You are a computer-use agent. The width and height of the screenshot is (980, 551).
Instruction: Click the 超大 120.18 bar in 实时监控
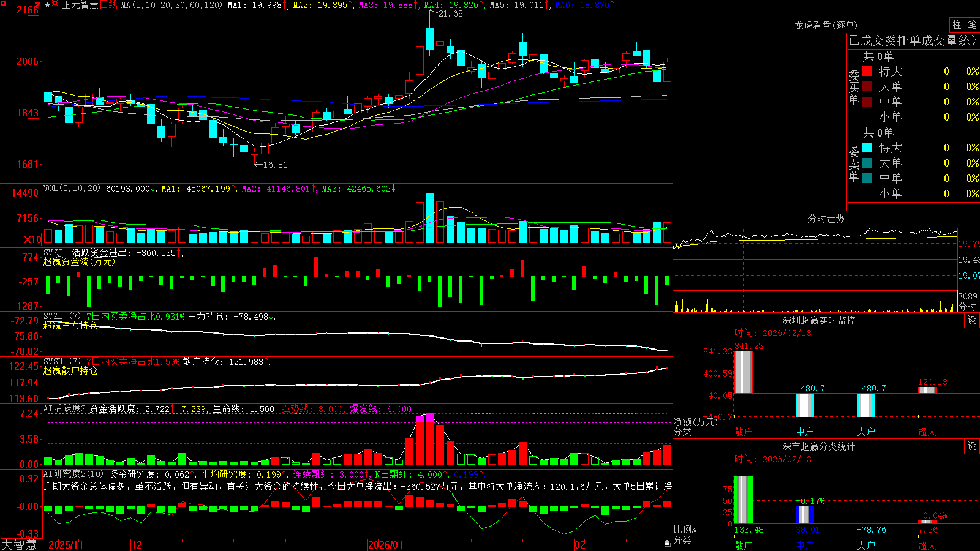(927, 390)
